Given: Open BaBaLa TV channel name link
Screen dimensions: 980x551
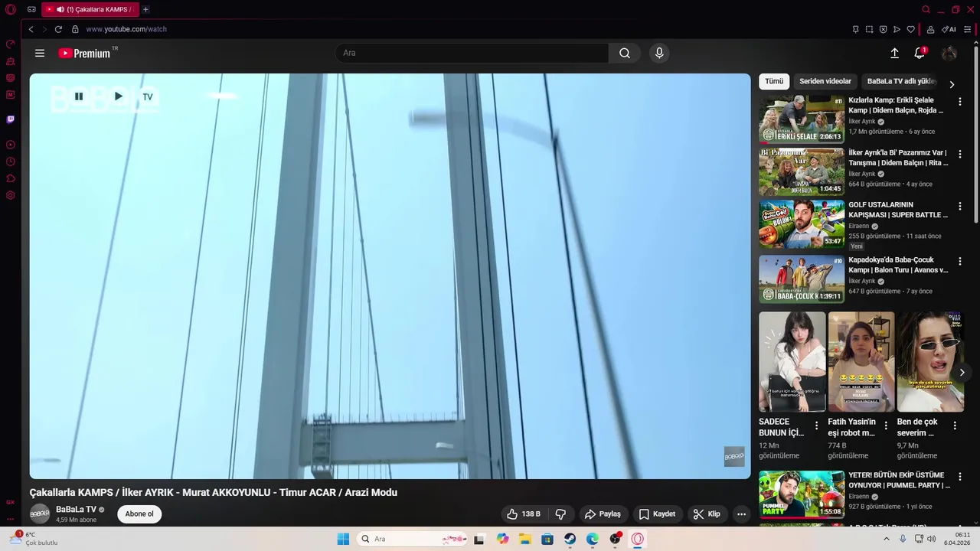Looking at the screenshot, I should coord(76,510).
